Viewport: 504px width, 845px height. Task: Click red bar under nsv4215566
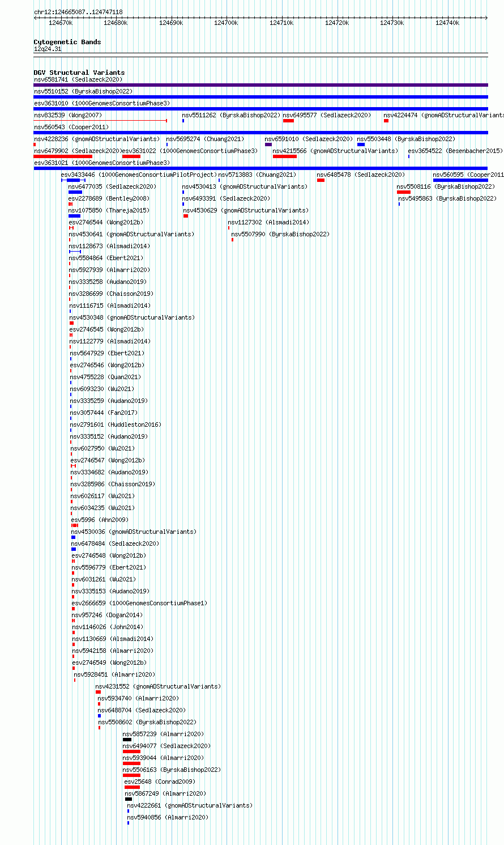coord(284,156)
